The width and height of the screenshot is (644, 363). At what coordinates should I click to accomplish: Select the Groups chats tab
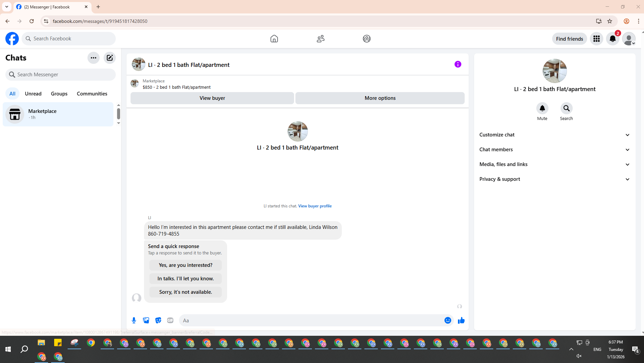click(x=59, y=94)
